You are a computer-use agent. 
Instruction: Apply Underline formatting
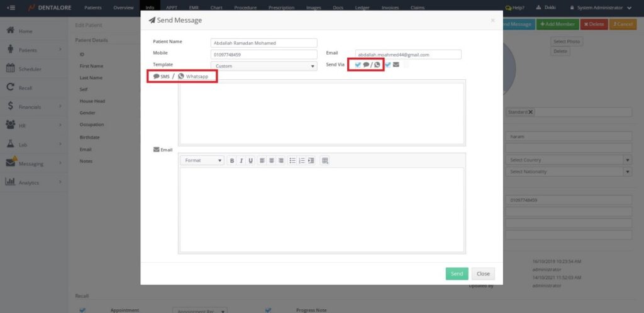[x=250, y=161]
